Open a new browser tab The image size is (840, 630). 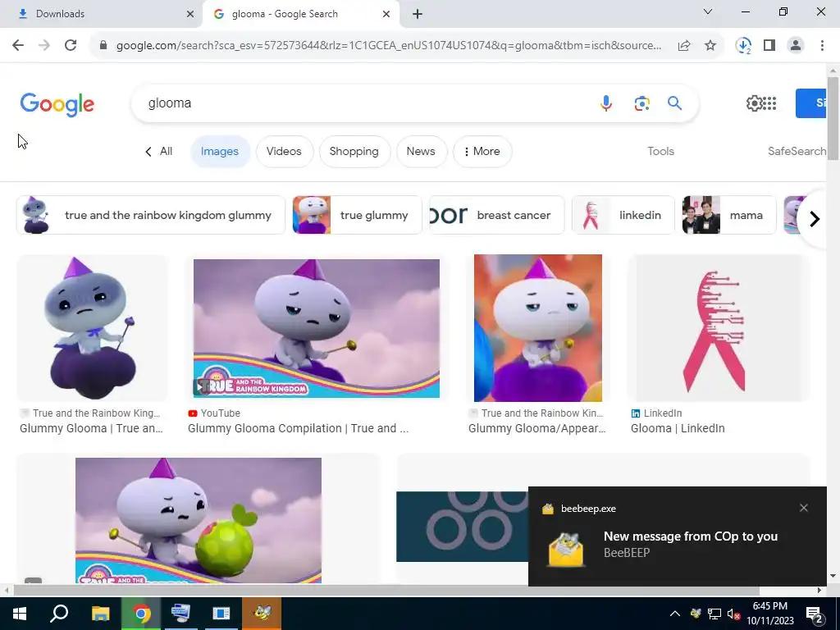418,14
